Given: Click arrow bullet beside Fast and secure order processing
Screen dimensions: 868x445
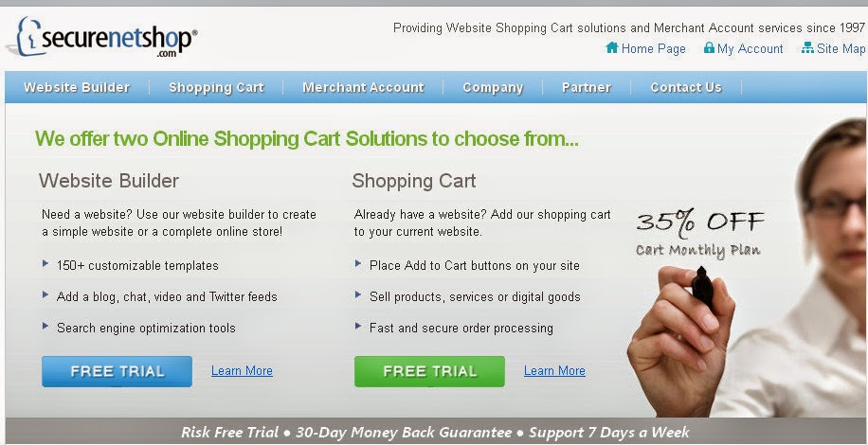Looking at the screenshot, I should (358, 326).
